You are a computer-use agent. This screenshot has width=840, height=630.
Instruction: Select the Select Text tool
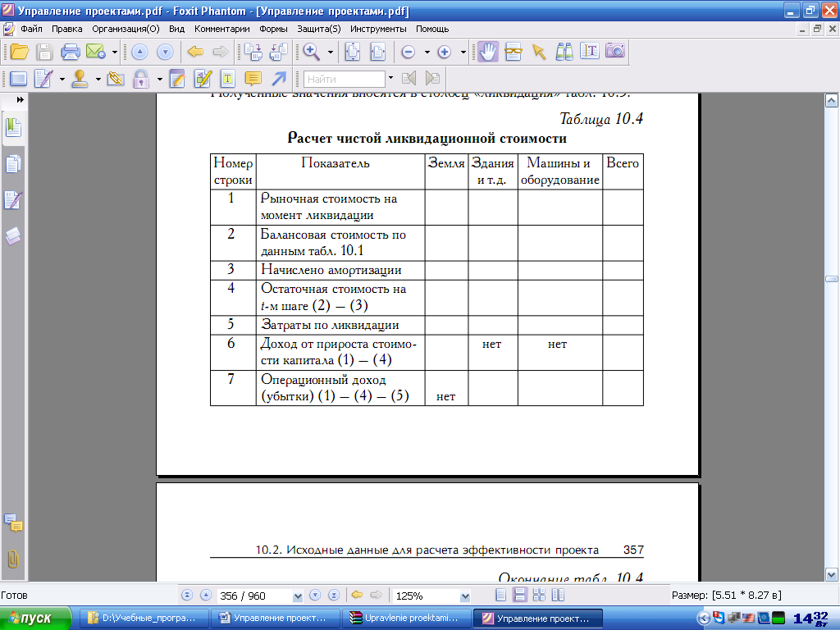tap(589, 52)
